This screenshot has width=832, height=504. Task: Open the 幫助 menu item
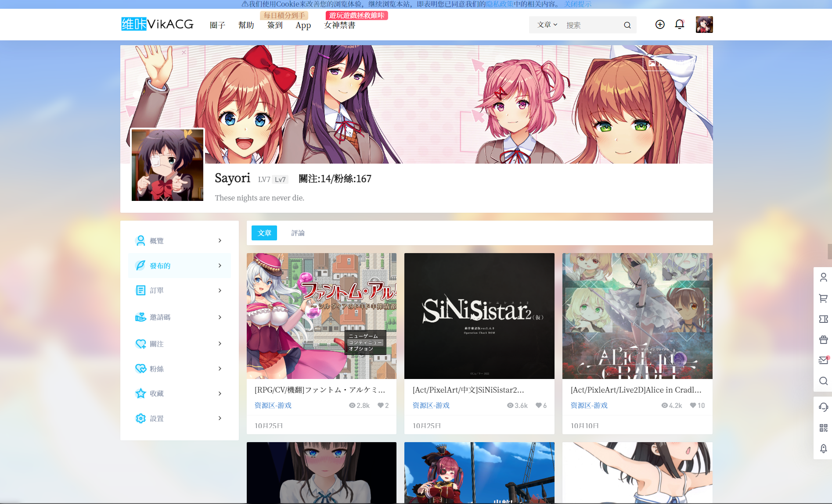coord(246,25)
